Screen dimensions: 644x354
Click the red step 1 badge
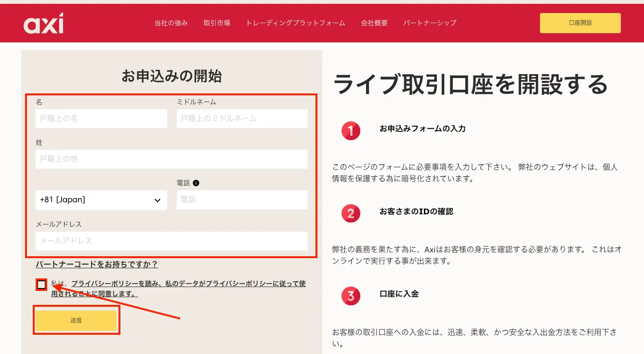tap(351, 131)
